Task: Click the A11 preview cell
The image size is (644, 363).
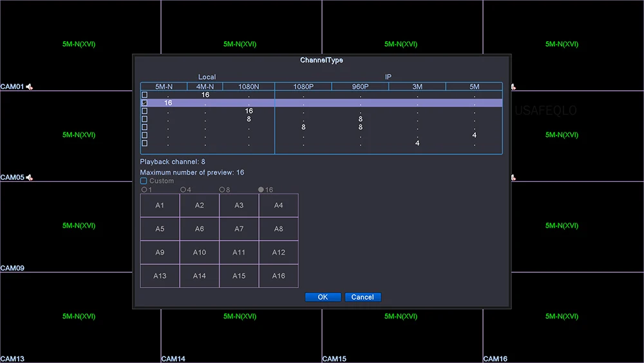Action: click(239, 252)
